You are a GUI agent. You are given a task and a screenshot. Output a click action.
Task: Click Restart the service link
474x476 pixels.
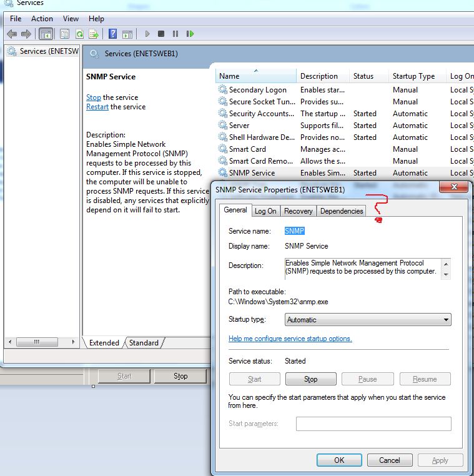pyautogui.click(x=97, y=107)
